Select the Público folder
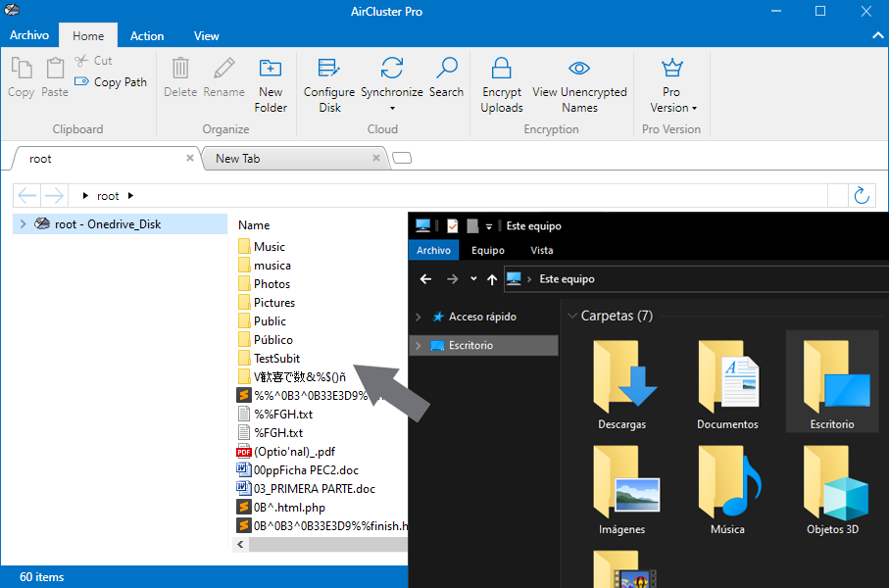Image resolution: width=889 pixels, height=588 pixels. (266, 340)
